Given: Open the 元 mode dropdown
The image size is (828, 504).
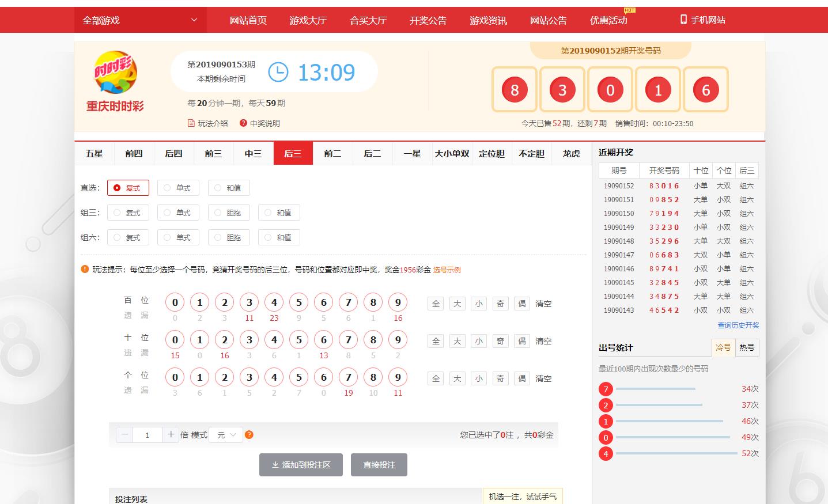Looking at the screenshot, I should pos(226,435).
